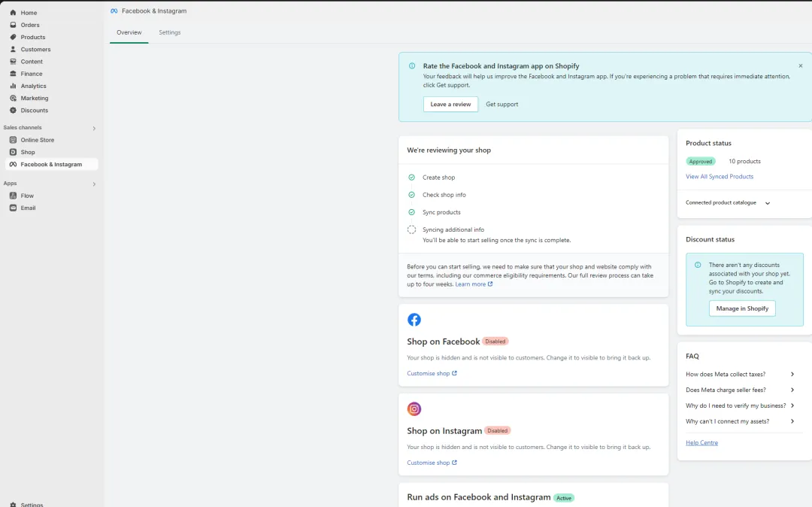Click the Customers person icon

(13, 49)
